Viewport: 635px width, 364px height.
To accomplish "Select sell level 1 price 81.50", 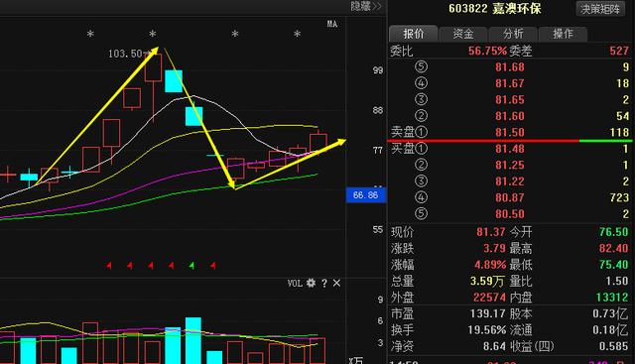I will (509, 132).
